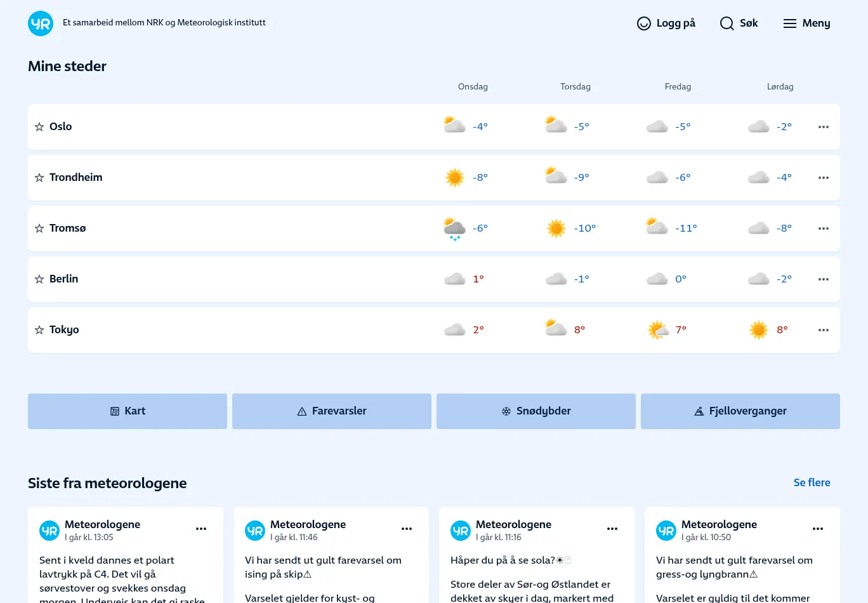Open Snødybder snow depths
This screenshot has width=868, height=603.
[x=536, y=411]
